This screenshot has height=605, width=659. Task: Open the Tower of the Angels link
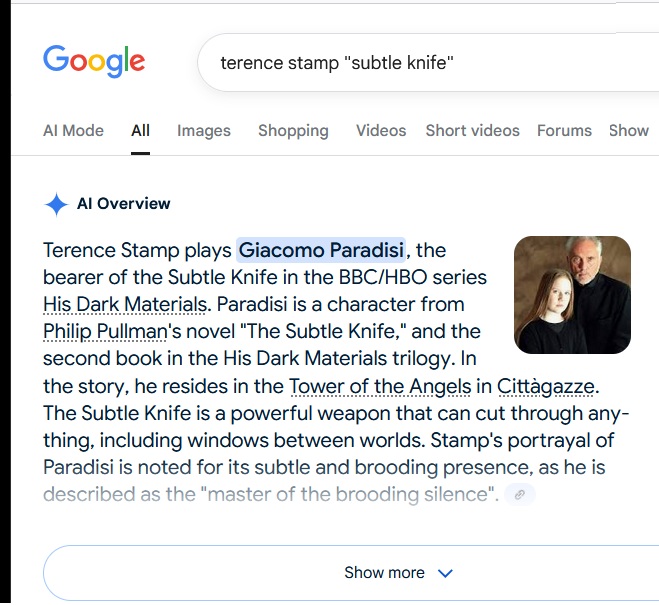[379, 385]
